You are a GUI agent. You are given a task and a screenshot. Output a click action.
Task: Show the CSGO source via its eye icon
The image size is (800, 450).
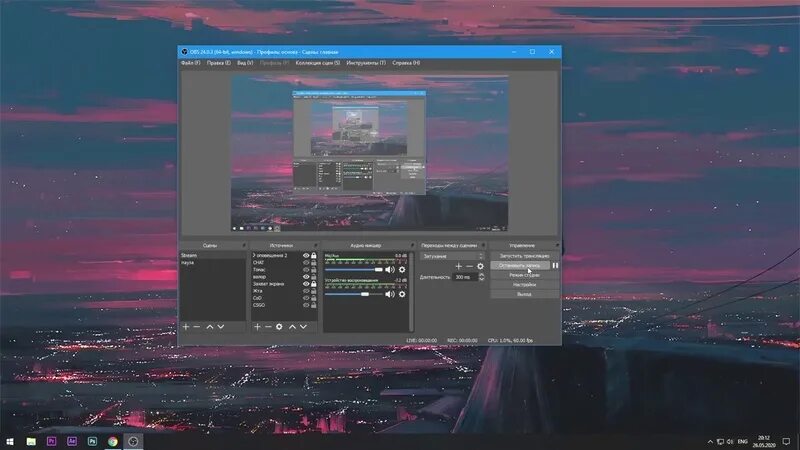click(x=306, y=305)
